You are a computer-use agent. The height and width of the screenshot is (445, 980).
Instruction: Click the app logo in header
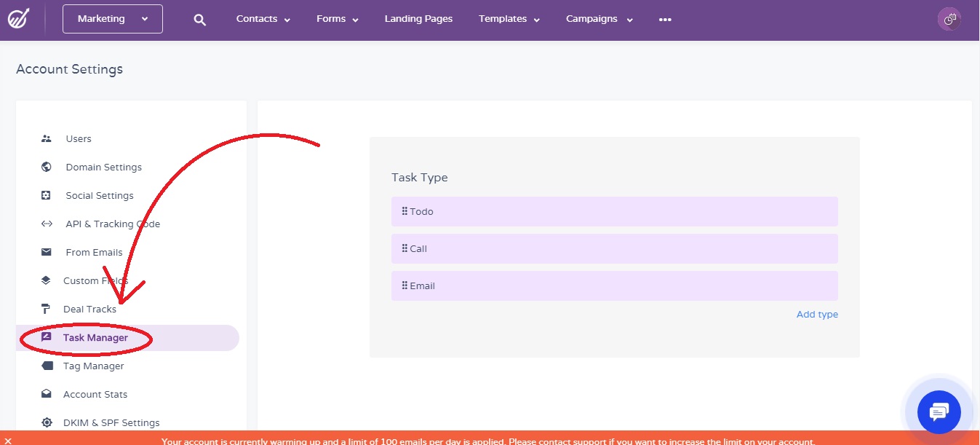(x=19, y=19)
